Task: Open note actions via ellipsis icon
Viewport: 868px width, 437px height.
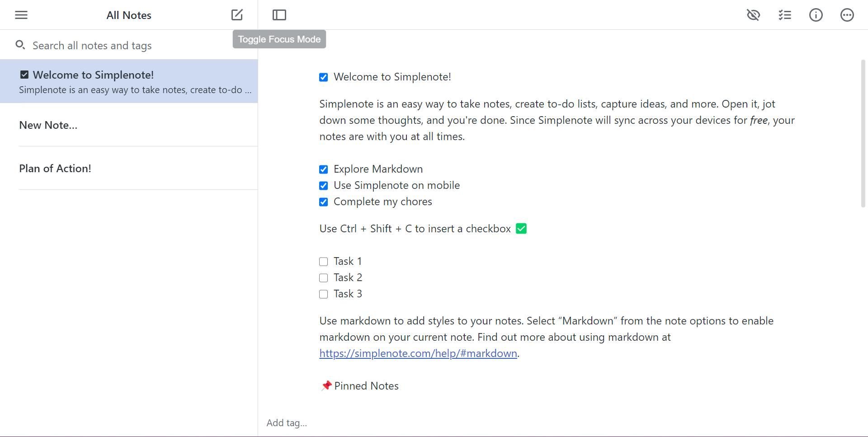Action: click(x=847, y=15)
